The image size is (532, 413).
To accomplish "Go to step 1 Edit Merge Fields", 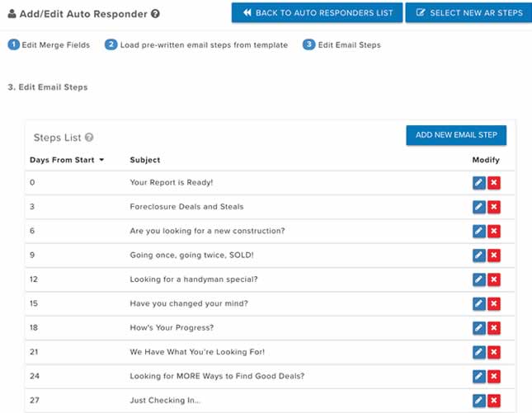I will click(x=49, y=45).
